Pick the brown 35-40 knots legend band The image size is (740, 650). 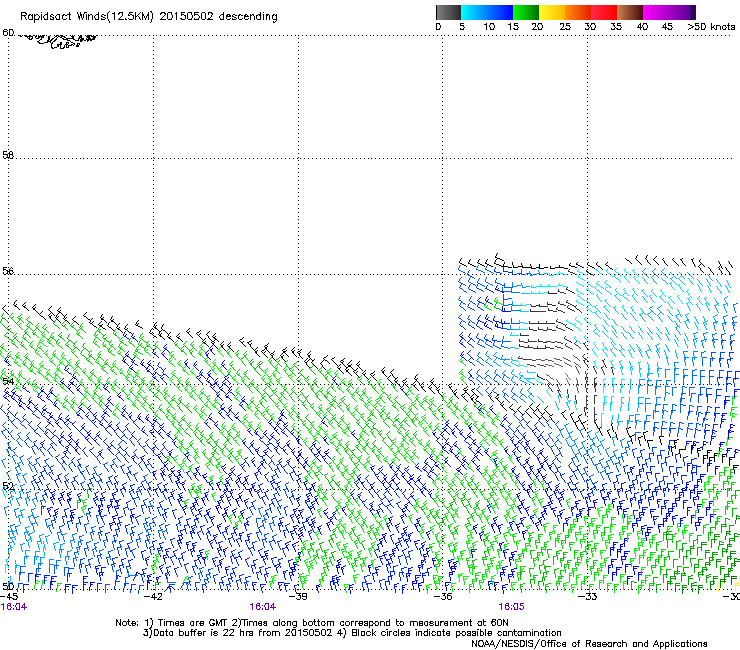(x=630, y=12)
